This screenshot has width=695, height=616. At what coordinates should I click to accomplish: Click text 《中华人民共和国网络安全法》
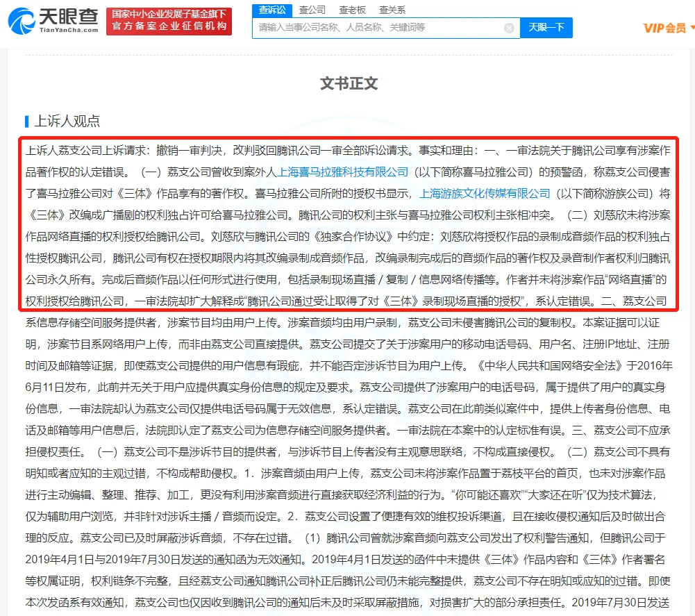pos(550,366)
